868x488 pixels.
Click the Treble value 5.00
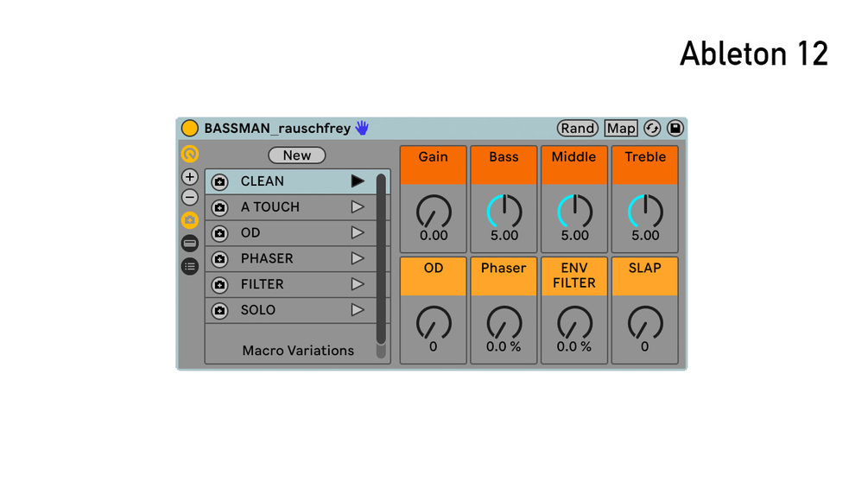tap(645, 236)
